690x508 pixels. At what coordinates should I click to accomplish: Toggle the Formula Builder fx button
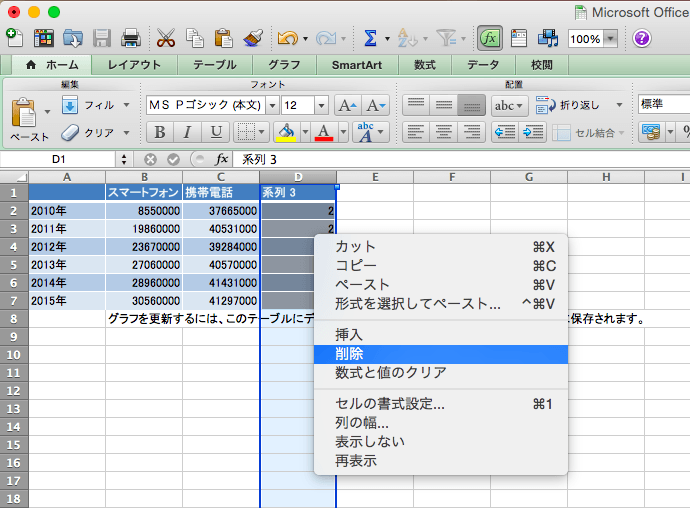(490, 38)
